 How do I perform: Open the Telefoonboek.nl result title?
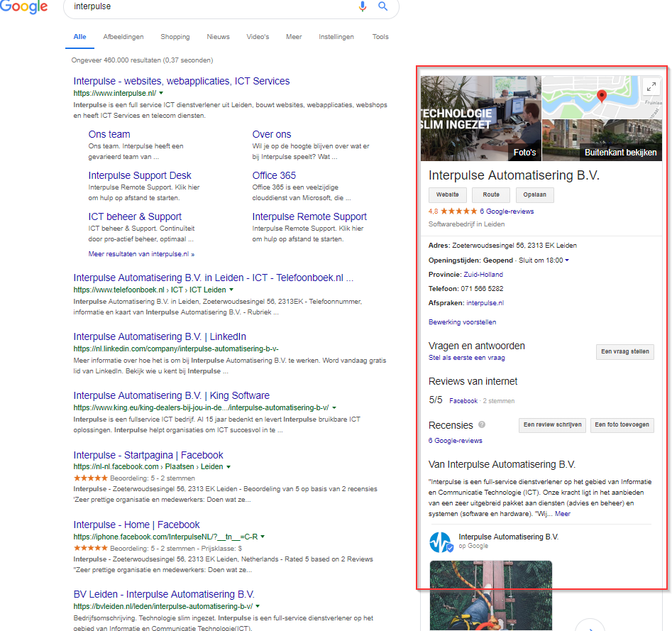coord(214,278)
